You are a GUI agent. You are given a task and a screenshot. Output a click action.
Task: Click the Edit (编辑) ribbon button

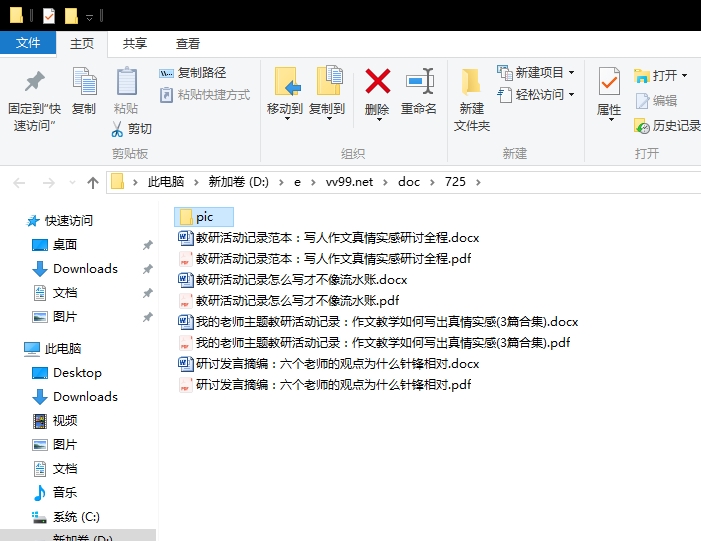click(x=656, y=101)
